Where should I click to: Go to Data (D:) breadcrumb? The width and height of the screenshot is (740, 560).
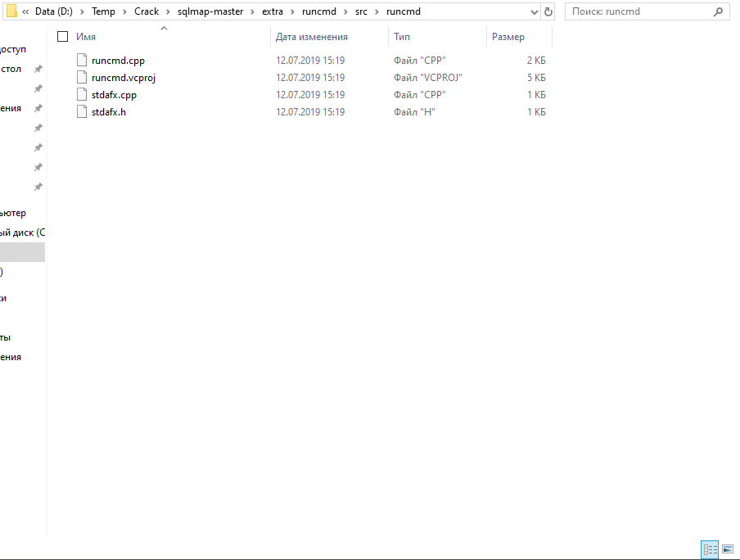54,11
